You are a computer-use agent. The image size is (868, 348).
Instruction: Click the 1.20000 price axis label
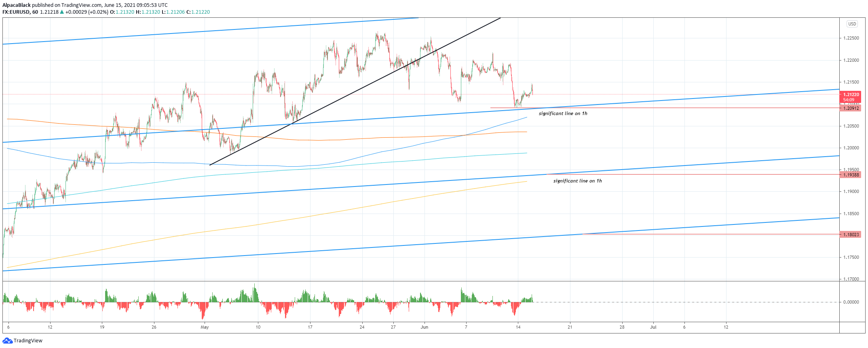tap(851, 148)
